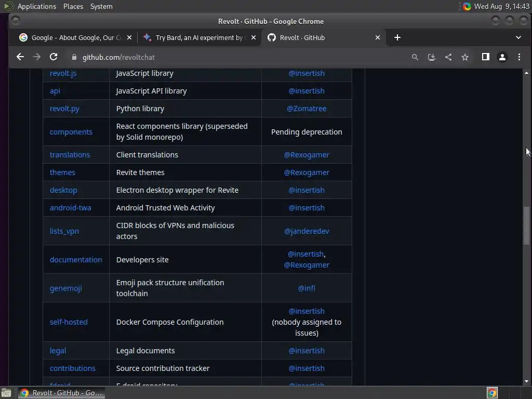
Task: Open the Applications menu
Action: pos(37,6)
